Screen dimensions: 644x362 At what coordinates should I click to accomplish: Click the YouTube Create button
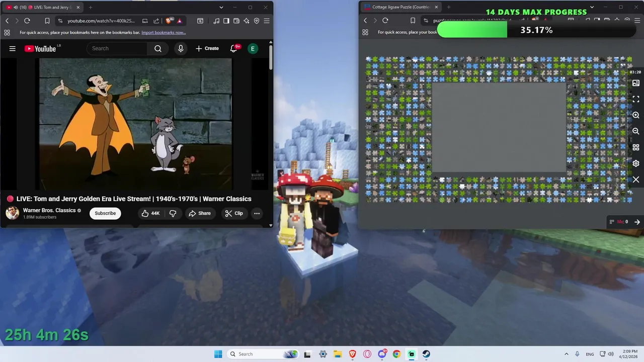(207, 48)
